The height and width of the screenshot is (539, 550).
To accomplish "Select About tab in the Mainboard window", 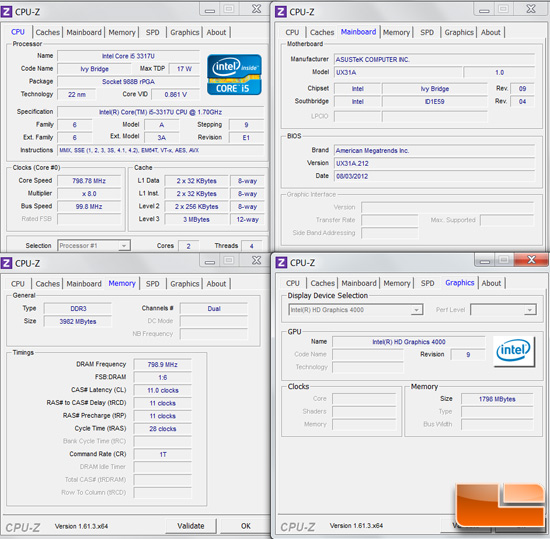I will click(490, 32).
